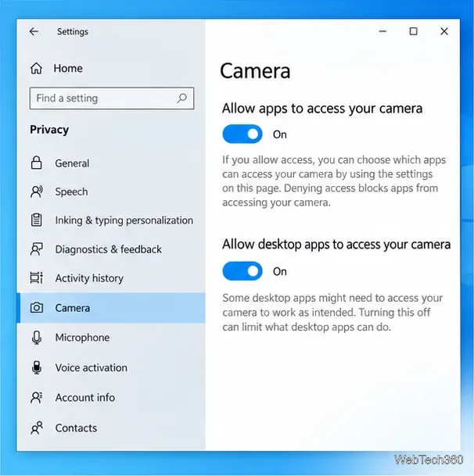
Task: Click the Voice activation icon
Action: pyautogui.click(x=37, y=367)
